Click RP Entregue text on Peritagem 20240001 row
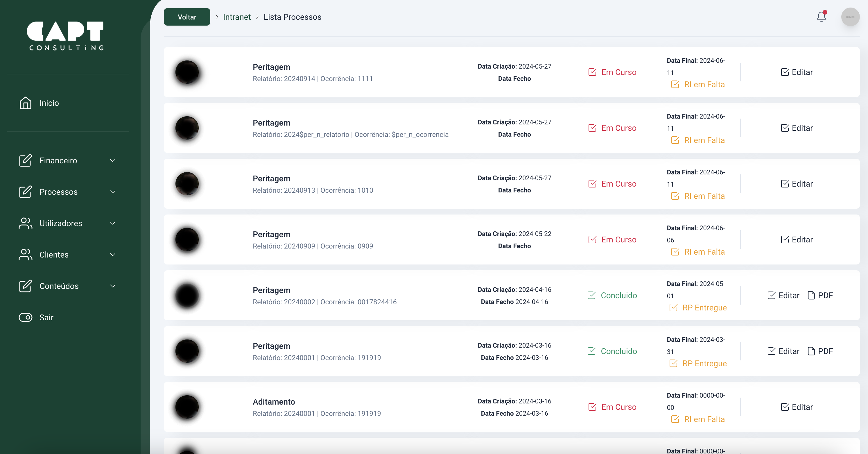 704,364
